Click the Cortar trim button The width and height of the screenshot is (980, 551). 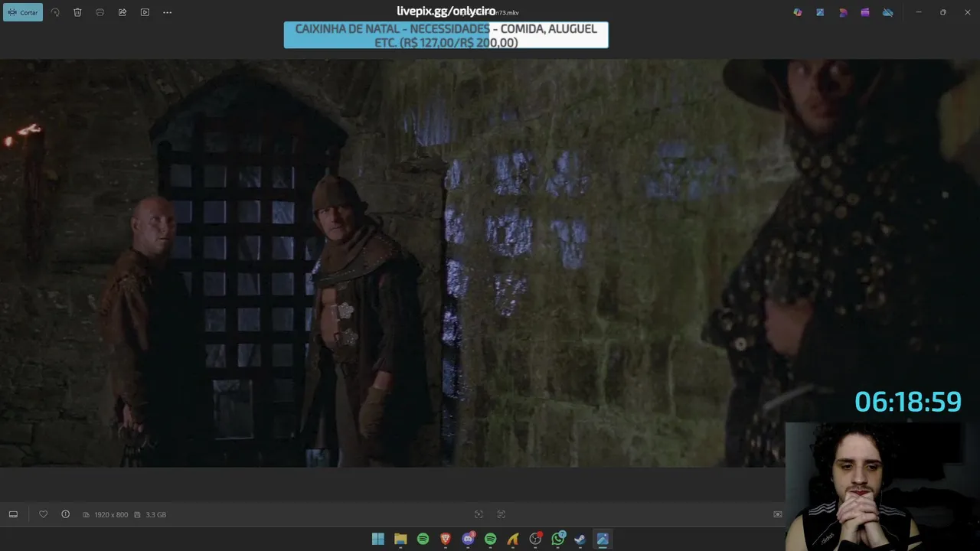(23, 12)
